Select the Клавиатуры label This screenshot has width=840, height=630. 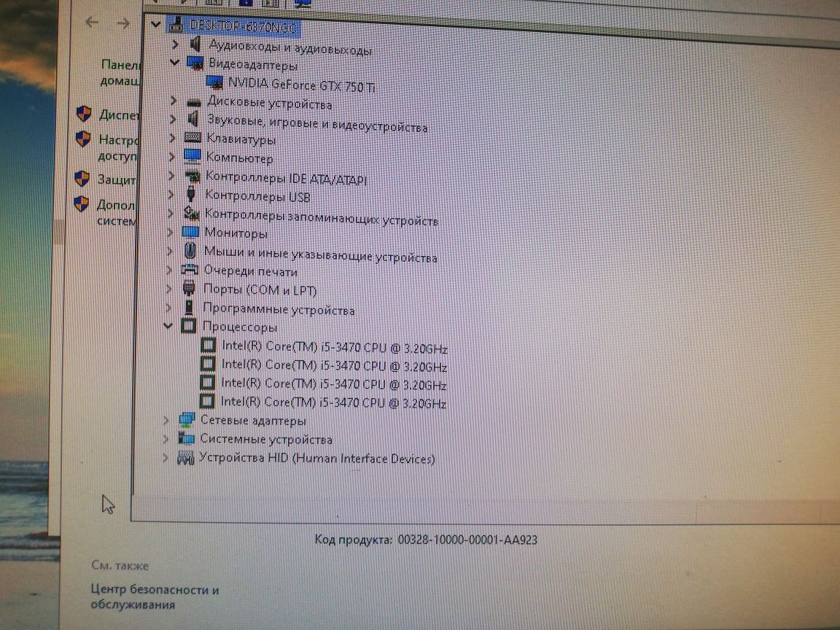pos(241,140)
